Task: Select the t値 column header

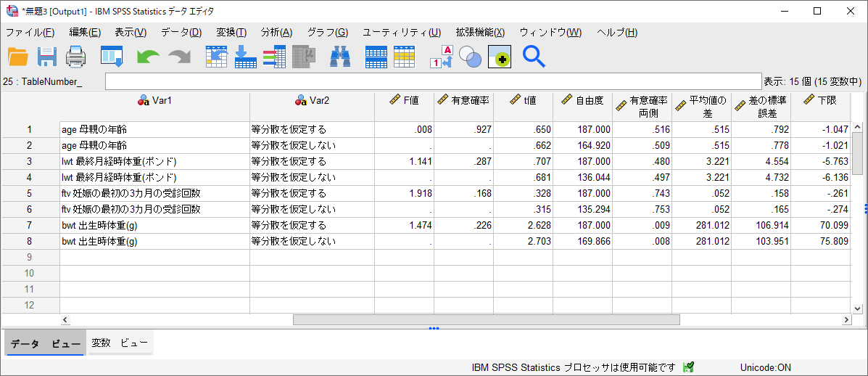Action: 523,107
